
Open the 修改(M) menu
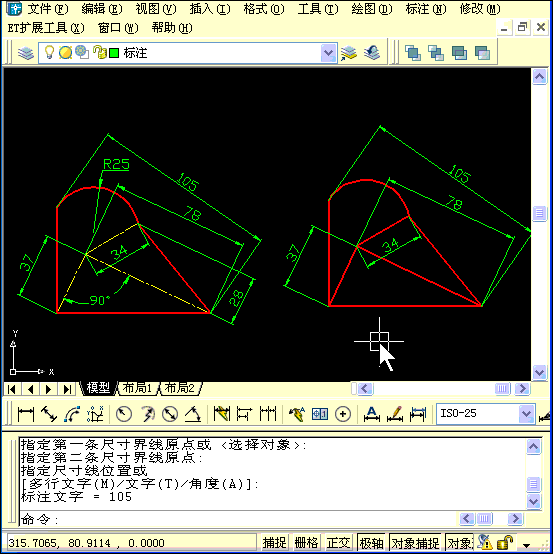480,9
